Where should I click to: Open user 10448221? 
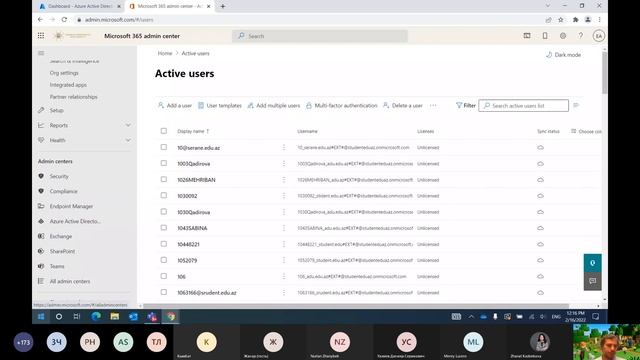188,244
